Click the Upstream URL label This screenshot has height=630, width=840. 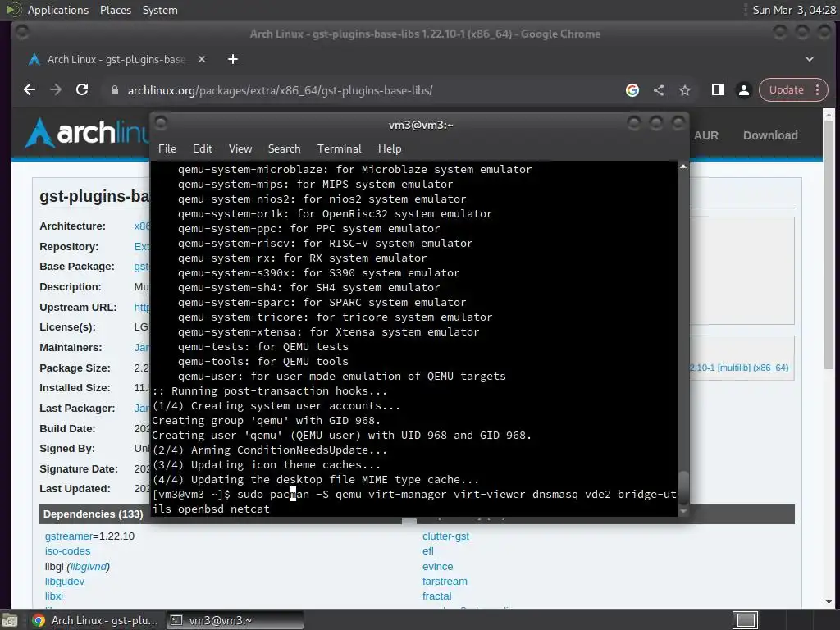78,308
